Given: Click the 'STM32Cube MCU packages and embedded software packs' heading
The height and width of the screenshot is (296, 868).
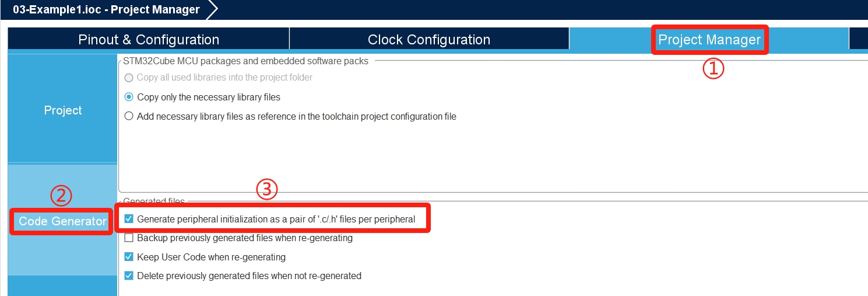Looking at the screenshot, I should tap(245, 61).
